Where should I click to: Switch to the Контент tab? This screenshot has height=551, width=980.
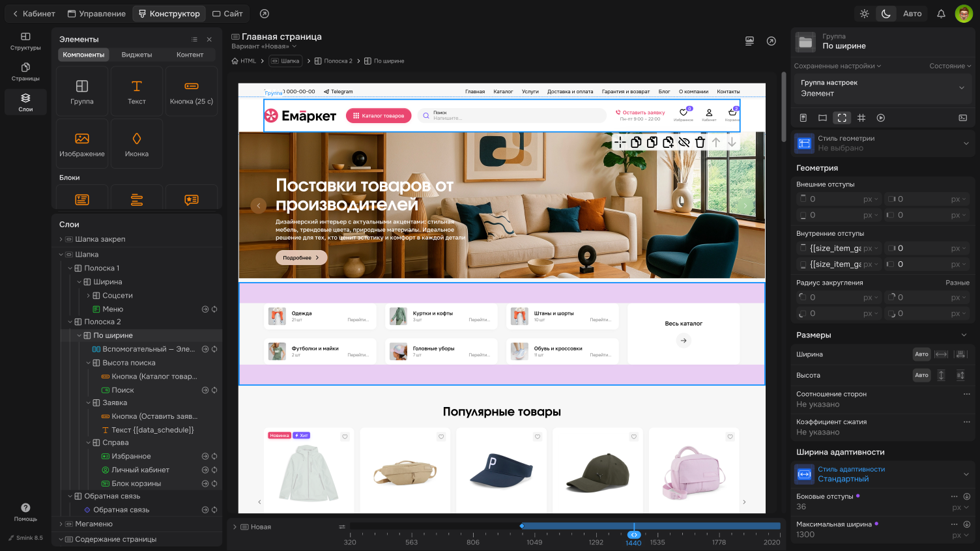(x=190, y=55)
